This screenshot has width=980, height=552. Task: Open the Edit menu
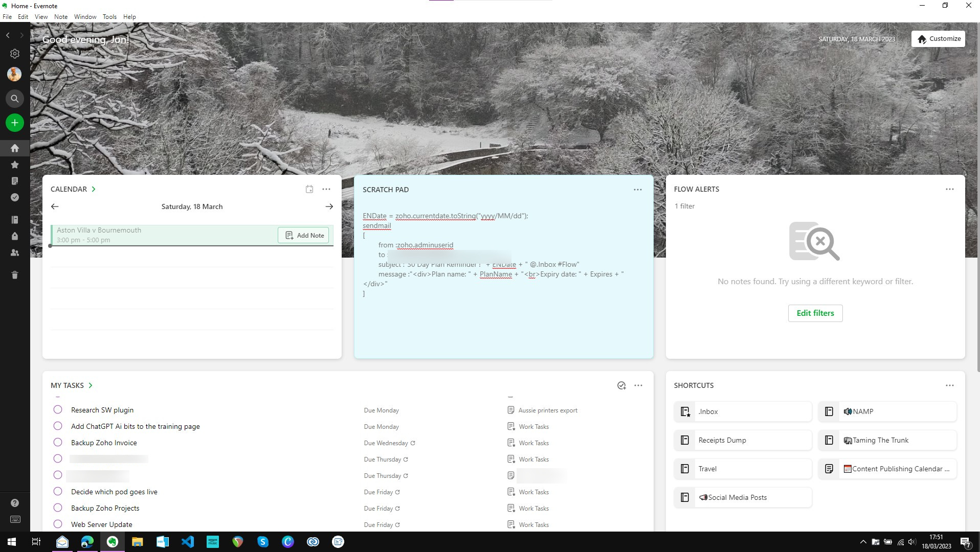click(x=23, y=17)
